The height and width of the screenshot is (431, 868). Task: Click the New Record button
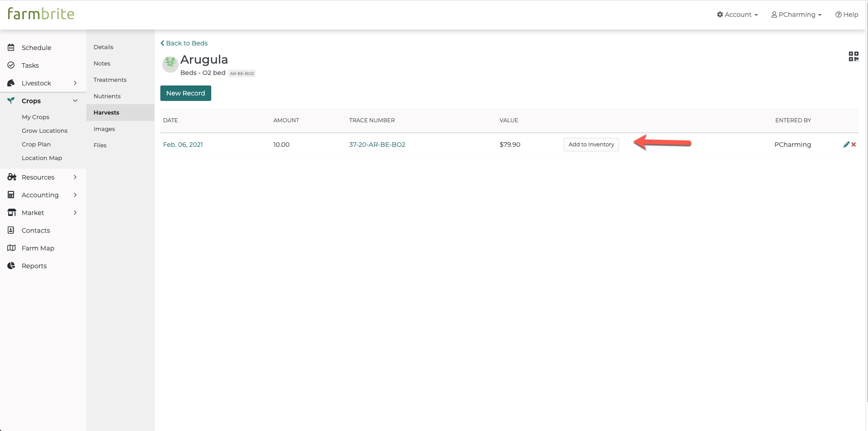pyautogui.click(x=186, y=93)
